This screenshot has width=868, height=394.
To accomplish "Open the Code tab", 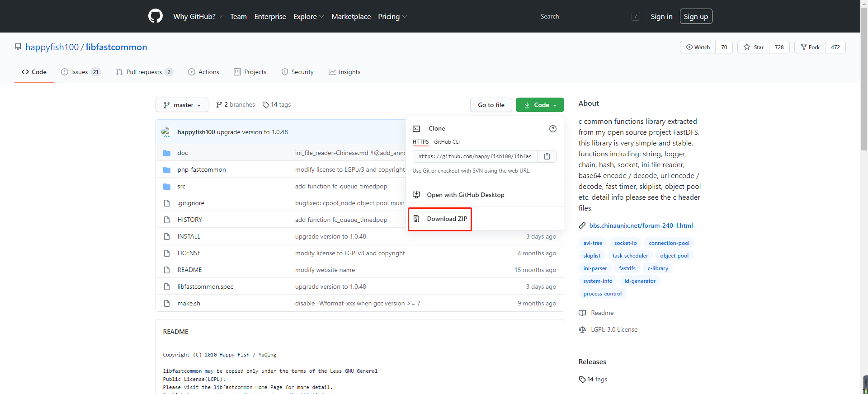I will point(34,72).
